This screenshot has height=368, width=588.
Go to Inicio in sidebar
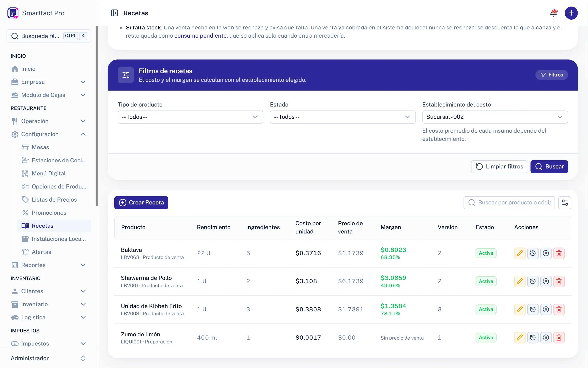49,69
